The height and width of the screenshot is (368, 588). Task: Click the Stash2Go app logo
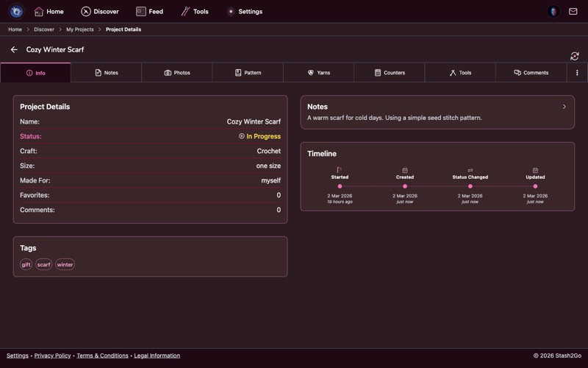(x=16, y=11)
